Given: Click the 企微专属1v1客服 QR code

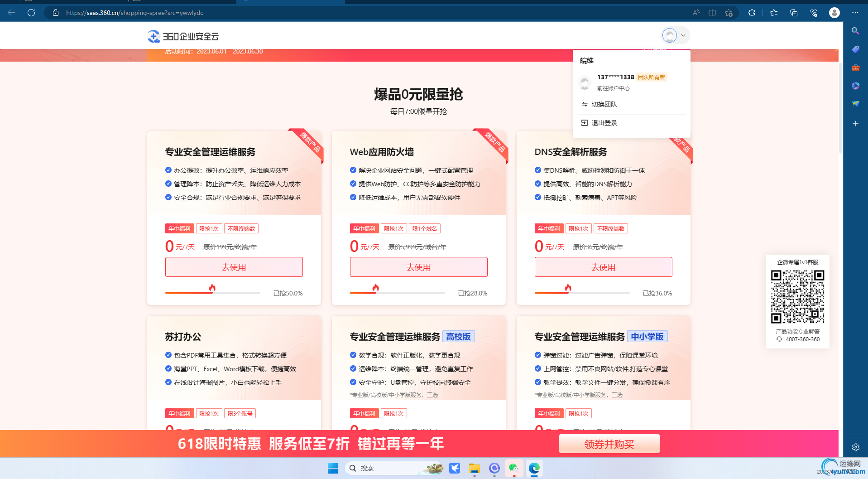Looking at the screenshot, I should pos(797,296).
